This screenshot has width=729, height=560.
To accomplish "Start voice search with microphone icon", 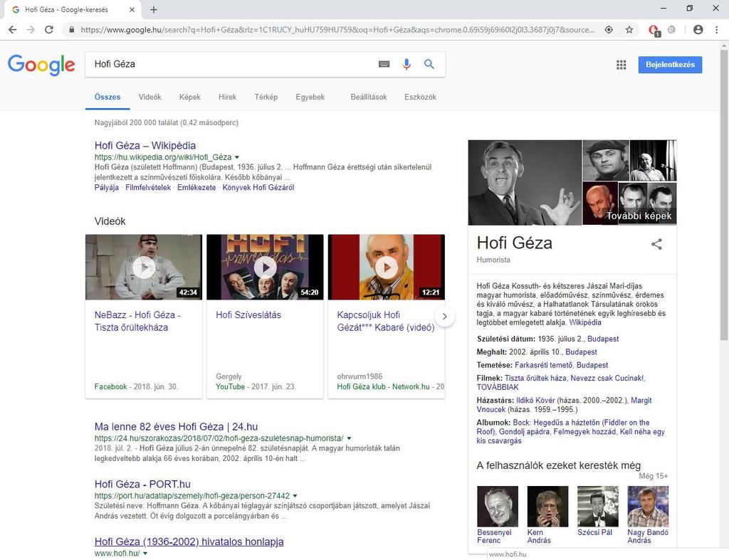I will click(407, 64).
